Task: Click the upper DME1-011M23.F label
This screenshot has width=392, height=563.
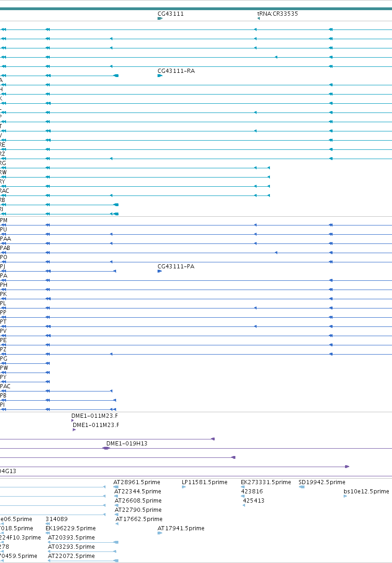Action: (95, 416)
